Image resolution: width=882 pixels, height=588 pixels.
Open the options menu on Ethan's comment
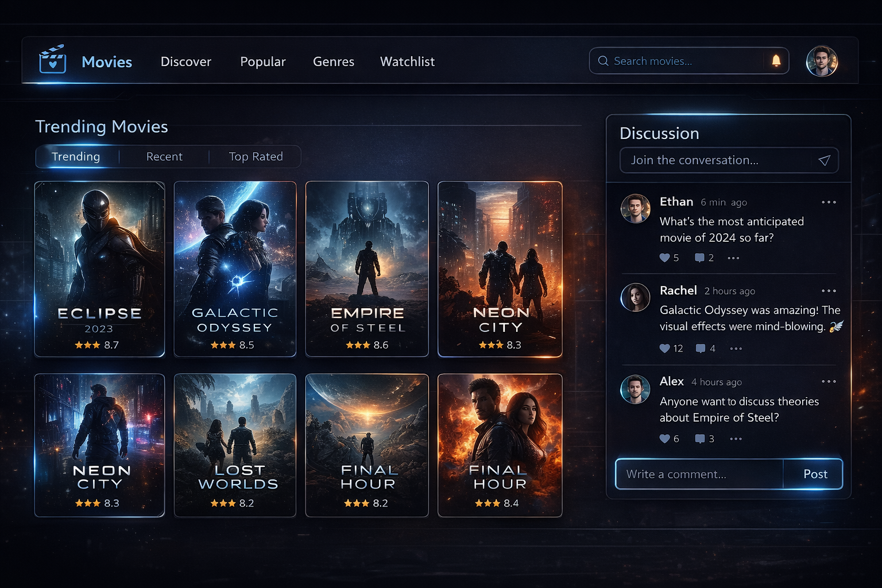coord(829,202)
